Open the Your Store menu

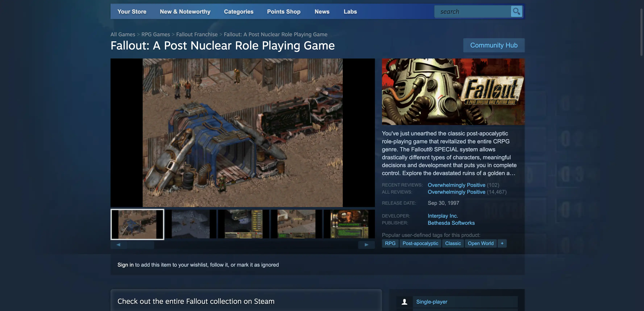coord(132,11)
